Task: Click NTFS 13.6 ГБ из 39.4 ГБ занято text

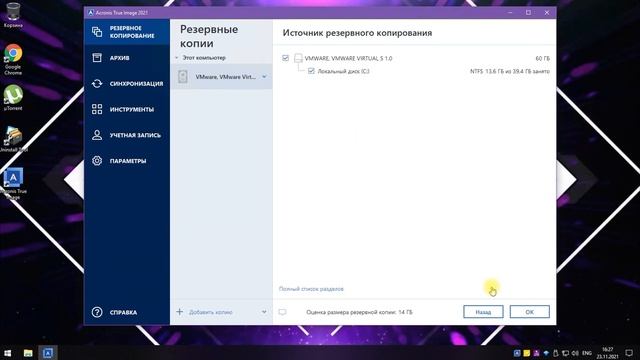Action: pos(510,71)
